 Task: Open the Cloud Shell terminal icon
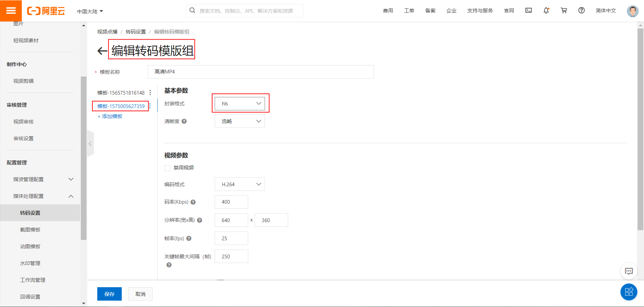pos(528,10)
